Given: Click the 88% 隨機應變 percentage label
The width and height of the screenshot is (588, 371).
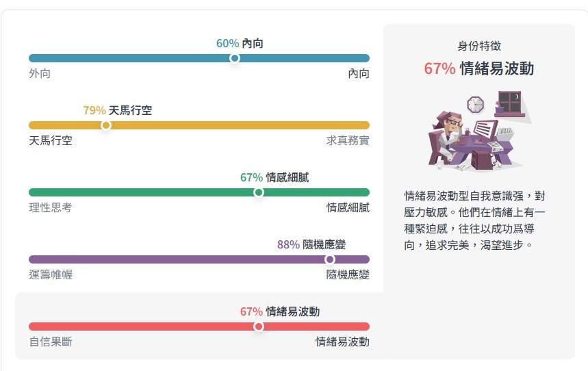Looking at the screenshot, I should tap(311, 244).
